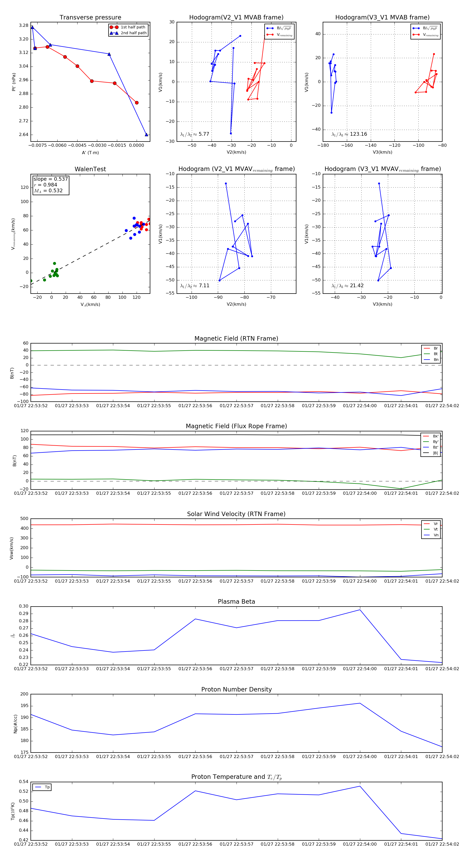Click the eigenvalue ratio annotation reading 123.16
Viewport: 473px width, 868px height.
tap(349, 134)
